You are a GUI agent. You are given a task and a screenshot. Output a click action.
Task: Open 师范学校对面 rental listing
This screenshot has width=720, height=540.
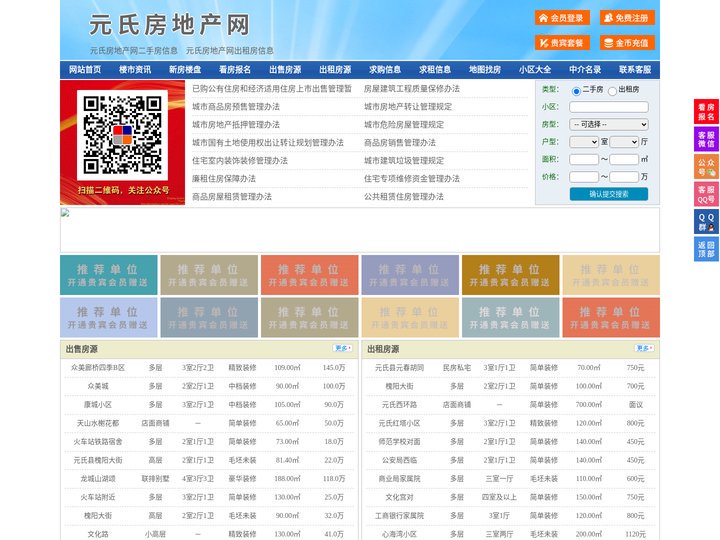[x=399, y=442]
